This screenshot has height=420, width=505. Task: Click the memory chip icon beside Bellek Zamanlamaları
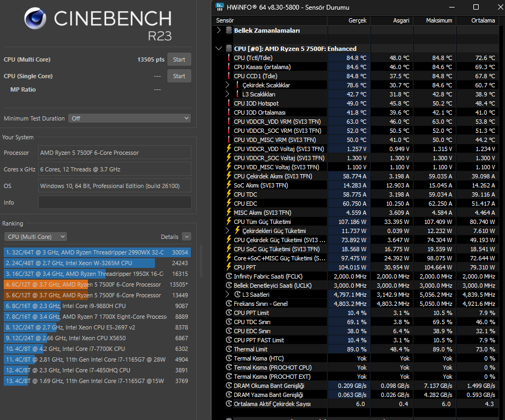[229, 30]
